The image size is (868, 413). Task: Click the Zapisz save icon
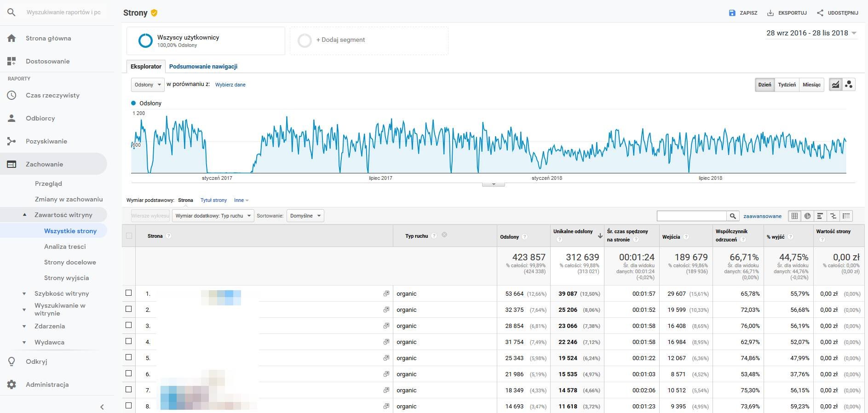tap(732, 13)
